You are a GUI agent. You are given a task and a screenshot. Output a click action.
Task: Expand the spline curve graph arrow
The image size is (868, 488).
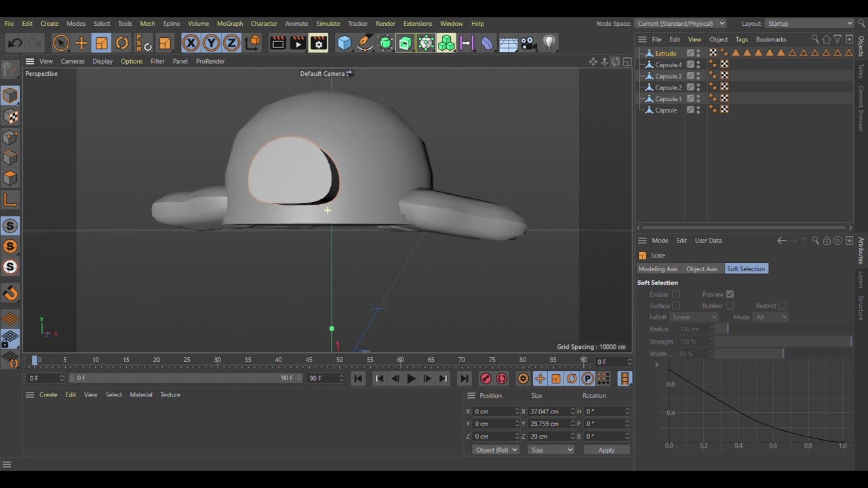[x=656, y=365]
